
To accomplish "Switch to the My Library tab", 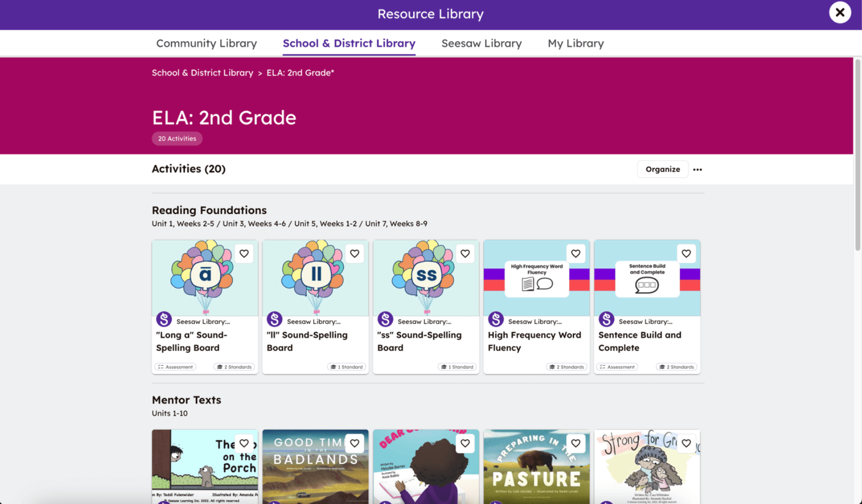I will pyautogui.click(x=576, y=43).
